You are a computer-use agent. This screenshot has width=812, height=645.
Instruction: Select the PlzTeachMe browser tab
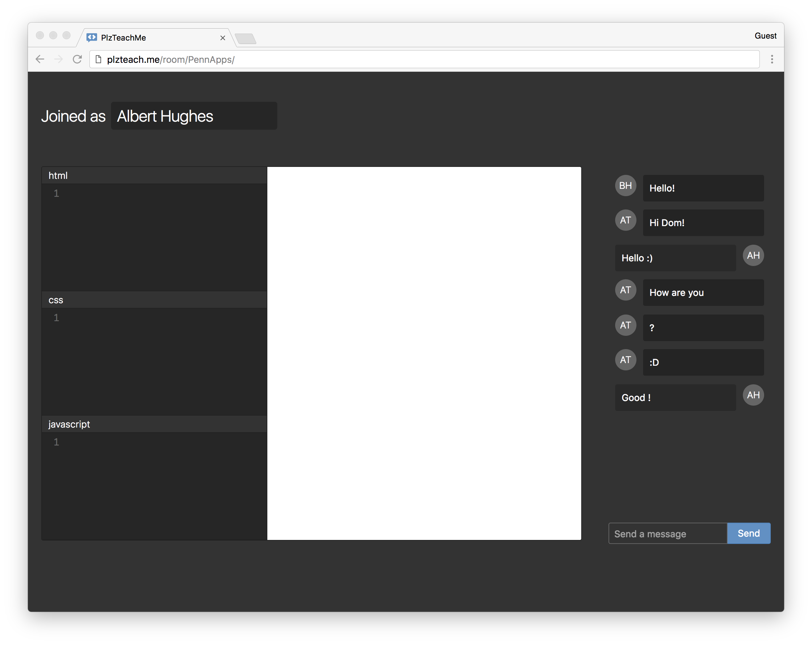151,38
